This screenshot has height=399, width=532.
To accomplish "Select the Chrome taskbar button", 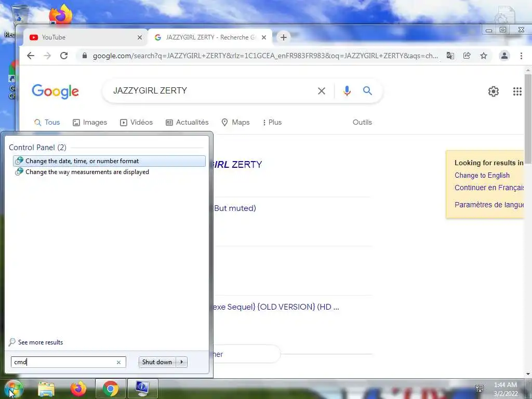I will point(111,389).
